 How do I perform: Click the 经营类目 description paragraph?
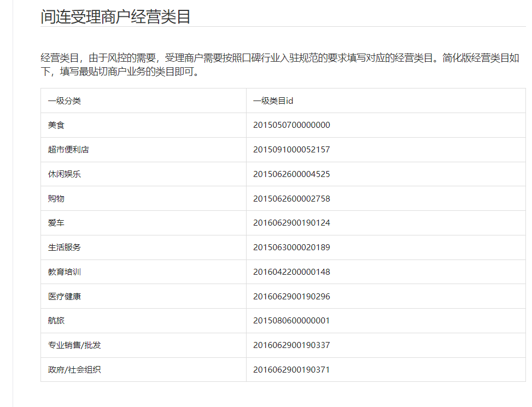click(x=280, y=65)
